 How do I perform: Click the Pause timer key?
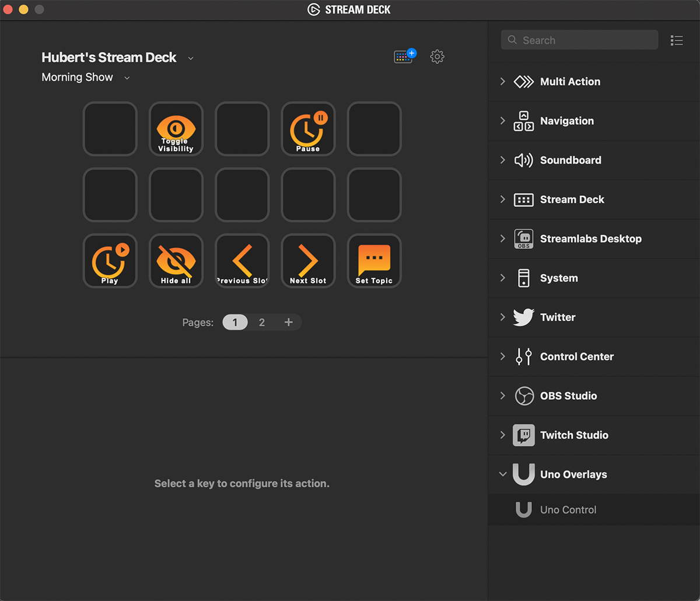308,129
